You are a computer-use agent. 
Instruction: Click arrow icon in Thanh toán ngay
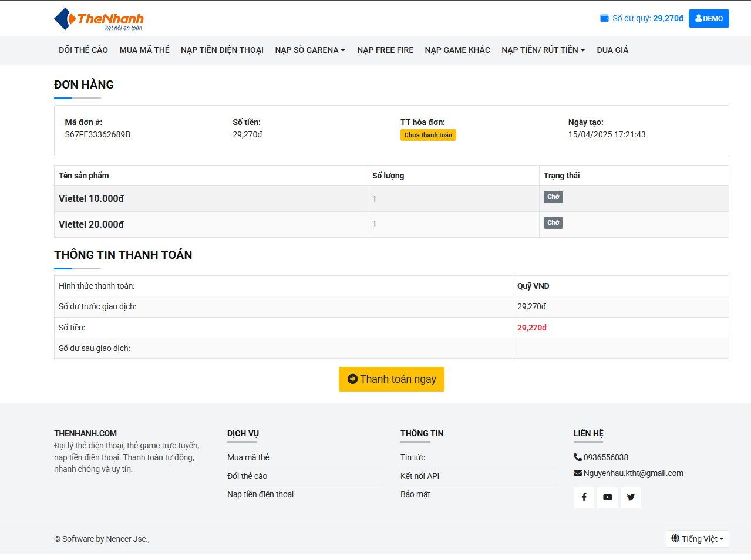(352, 379)
